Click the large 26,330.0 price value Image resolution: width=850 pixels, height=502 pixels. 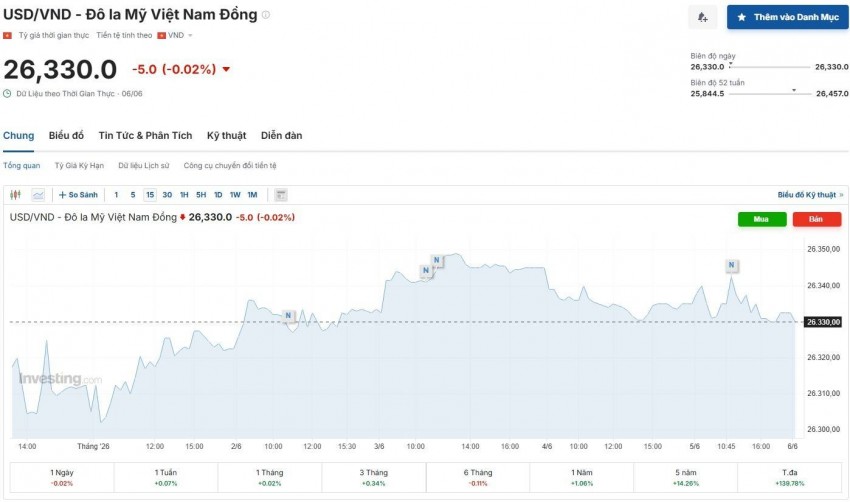pos(60,69)
